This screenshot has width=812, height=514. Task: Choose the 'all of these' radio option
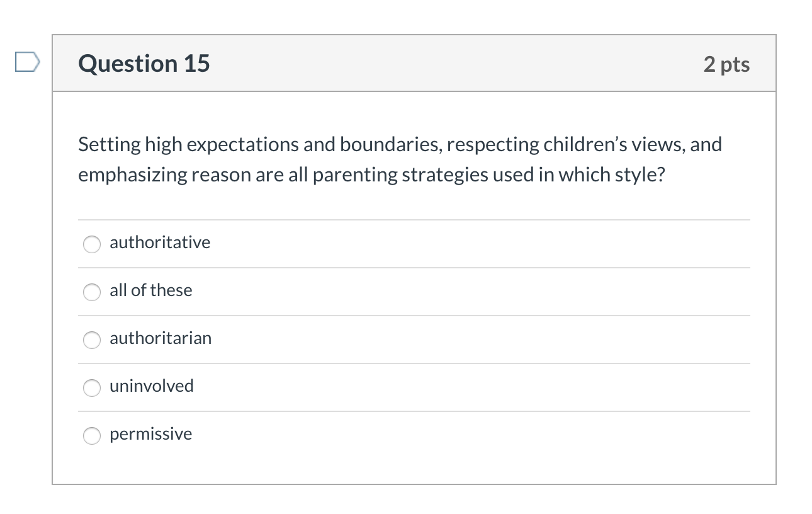92,292
